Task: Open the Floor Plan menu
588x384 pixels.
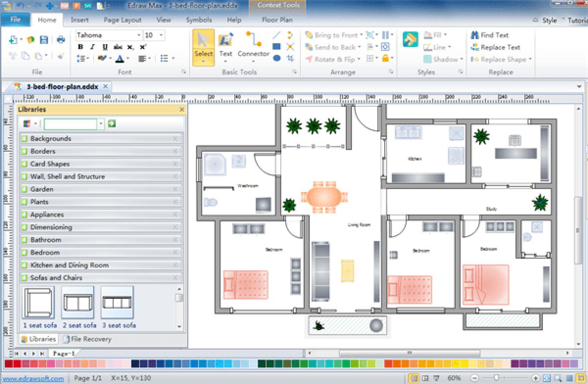Action: coord(277,20)
